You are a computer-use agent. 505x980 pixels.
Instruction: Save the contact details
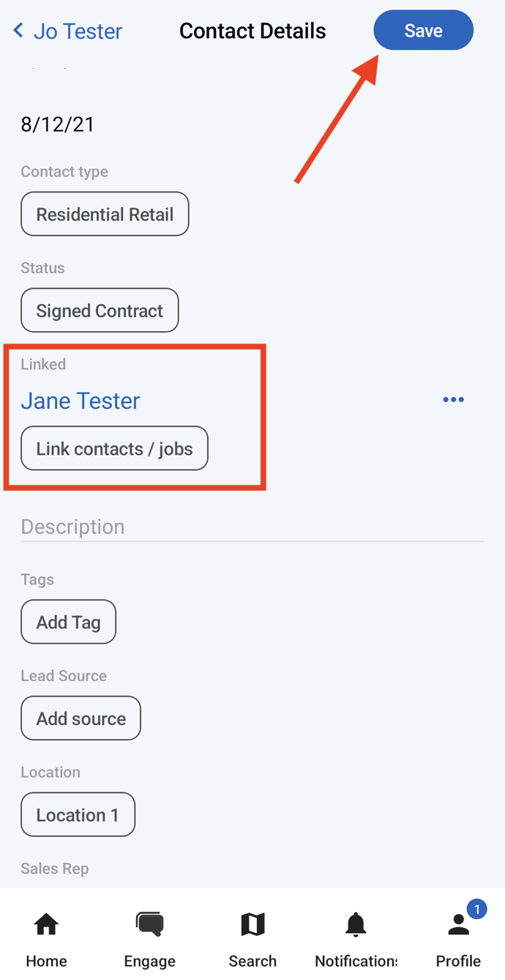(423, 30)
